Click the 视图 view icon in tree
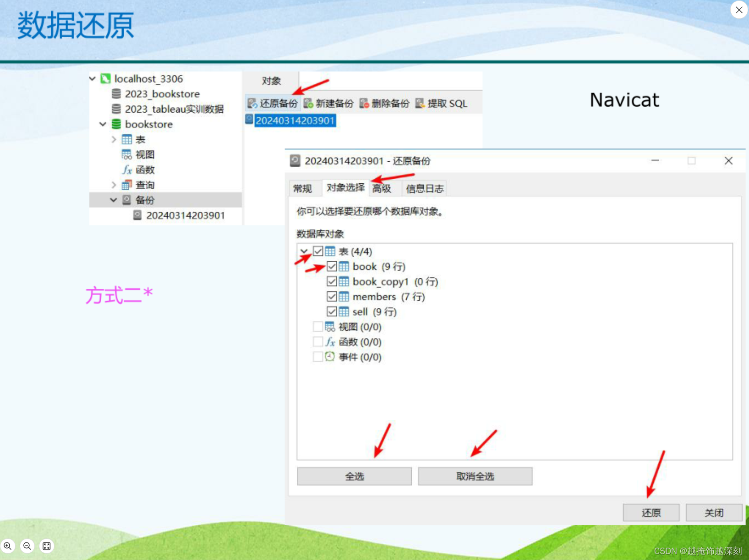 point(127,154)
